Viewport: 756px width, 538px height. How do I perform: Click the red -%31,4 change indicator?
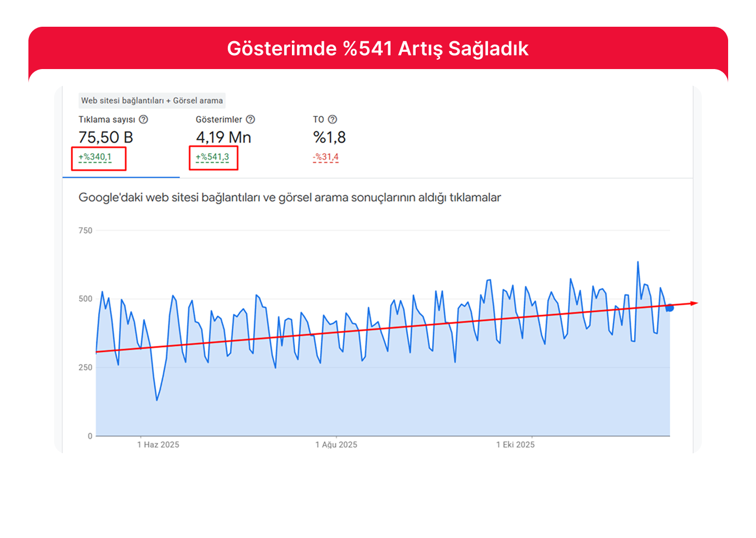pyautogui.click(x=326, y=158)
